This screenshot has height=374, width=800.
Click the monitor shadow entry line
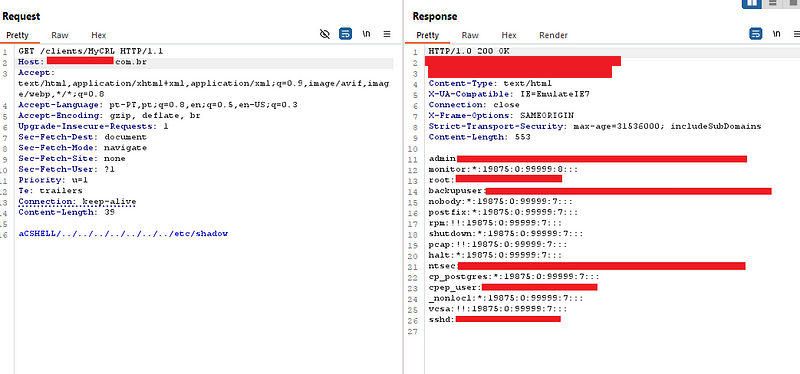[503, 169]
